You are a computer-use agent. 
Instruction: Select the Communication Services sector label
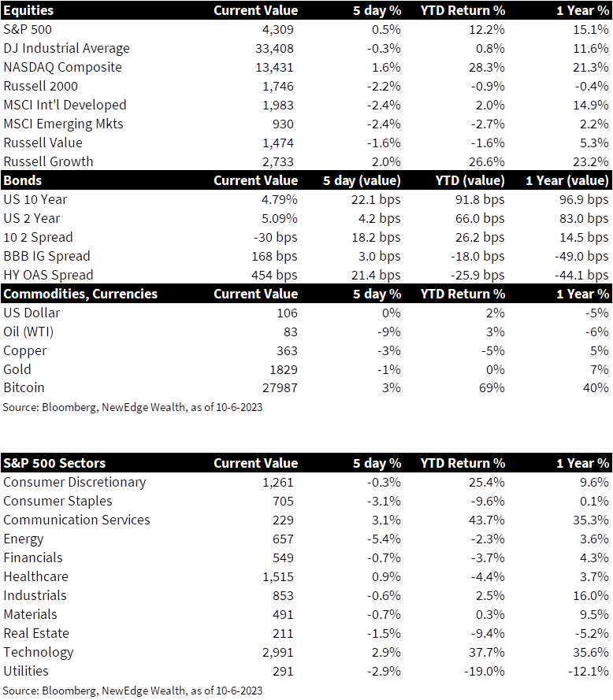[x=76, y=520]
